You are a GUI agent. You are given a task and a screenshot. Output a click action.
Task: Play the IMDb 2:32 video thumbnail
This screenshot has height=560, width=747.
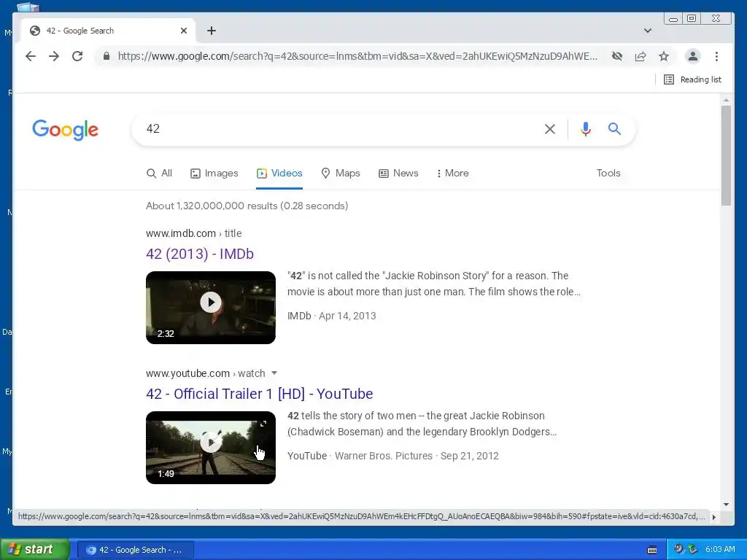(211, 308)
